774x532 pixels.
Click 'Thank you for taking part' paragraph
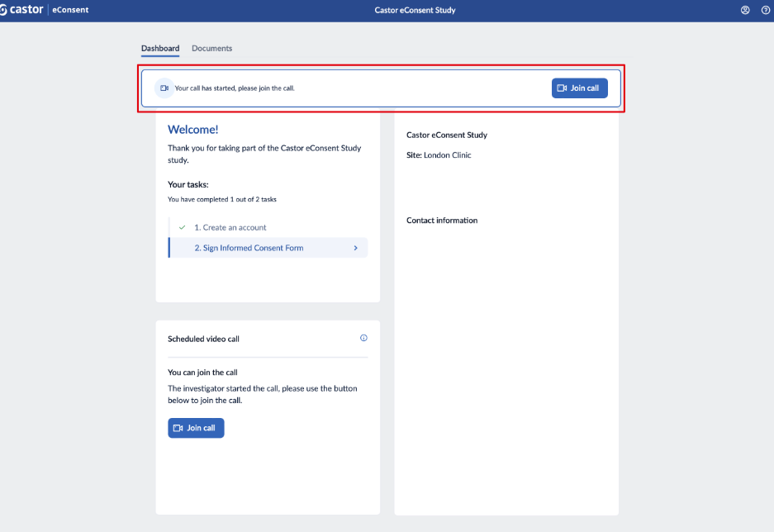tap(264, 154)
